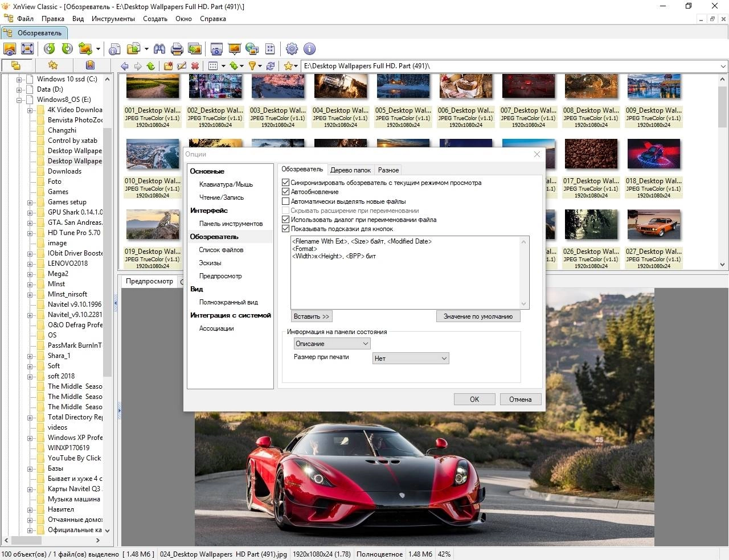Confirm options with the OK button

tap(474, 399)
